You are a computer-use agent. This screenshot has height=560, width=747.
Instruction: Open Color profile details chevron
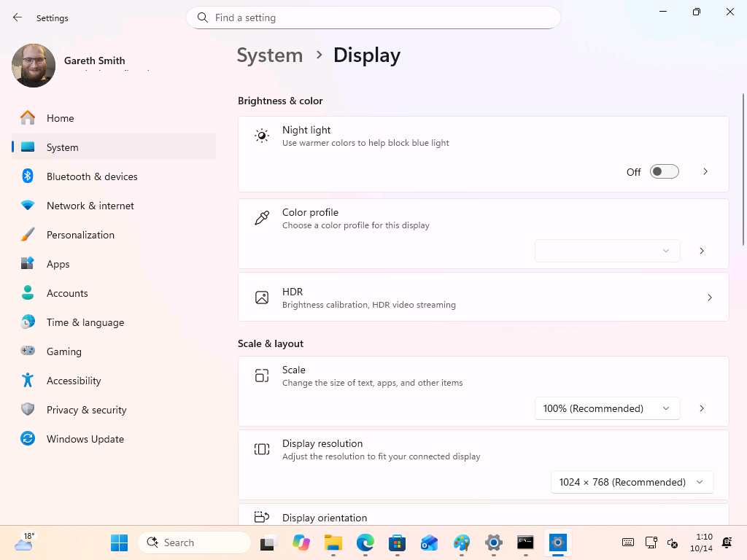[702, 251]
